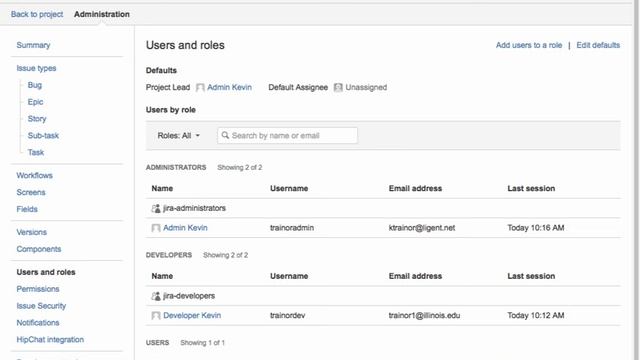
Task: Open Notifications in the sidebar
Action: 38,323
